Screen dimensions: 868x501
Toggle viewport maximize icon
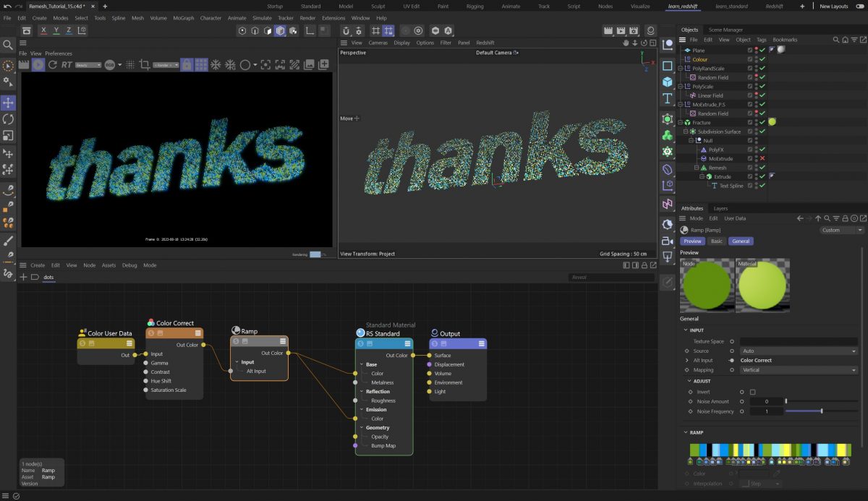click(652, 43)
